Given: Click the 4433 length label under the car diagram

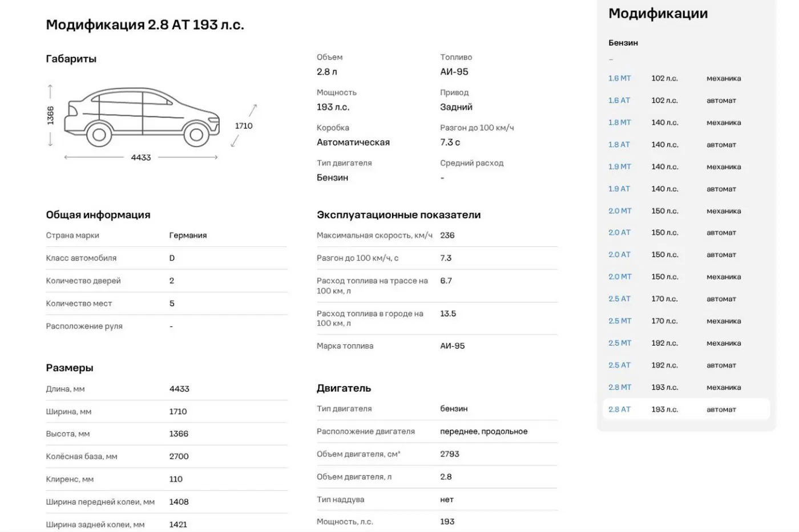Looking at the screenshot, I should pos(141,157).
